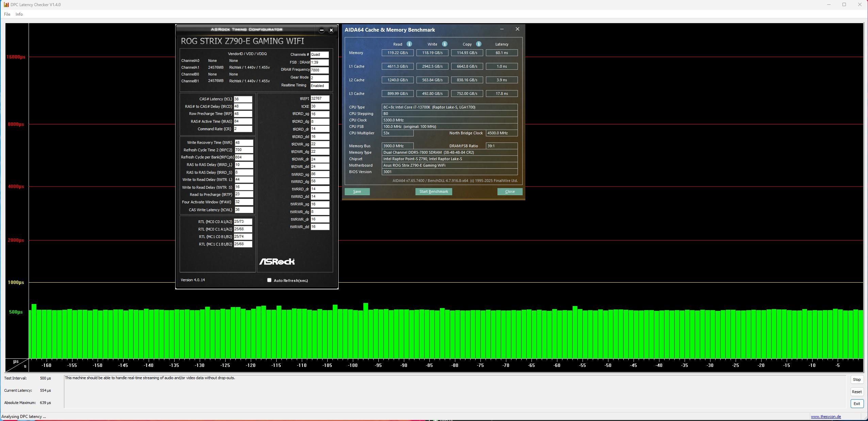Click the Save button in AIDA64

coord(357,191)
